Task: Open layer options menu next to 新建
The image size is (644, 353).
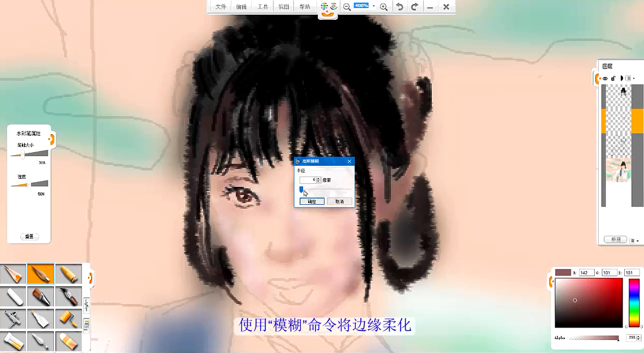Action: click(x=635, y=240)
